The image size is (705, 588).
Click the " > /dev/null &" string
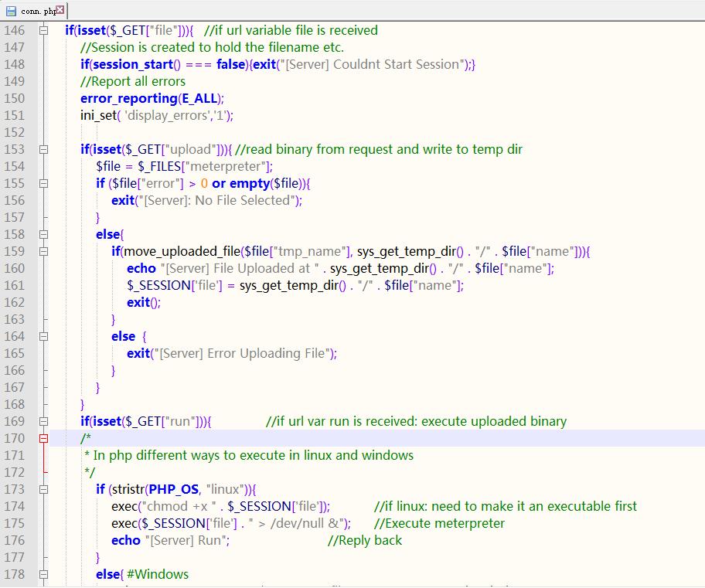pos(296,524)
